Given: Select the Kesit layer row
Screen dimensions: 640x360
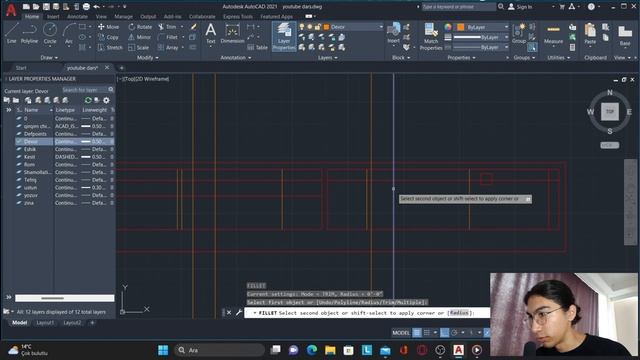Looking at the screenshot, I should [64, 157].
